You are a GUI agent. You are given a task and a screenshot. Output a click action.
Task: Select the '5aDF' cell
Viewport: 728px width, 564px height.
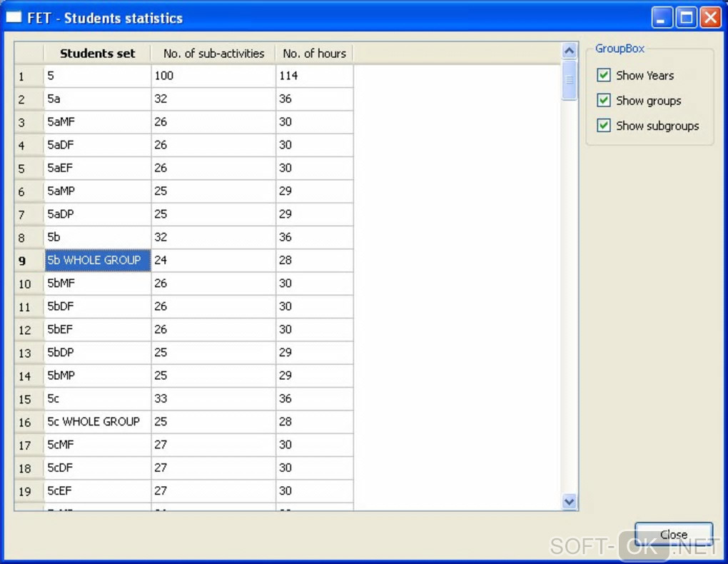coord(98,145)
